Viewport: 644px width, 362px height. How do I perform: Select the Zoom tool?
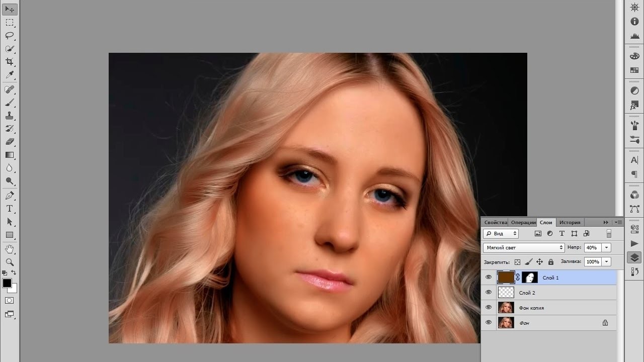pyautogui.click(x=10, y=262)
